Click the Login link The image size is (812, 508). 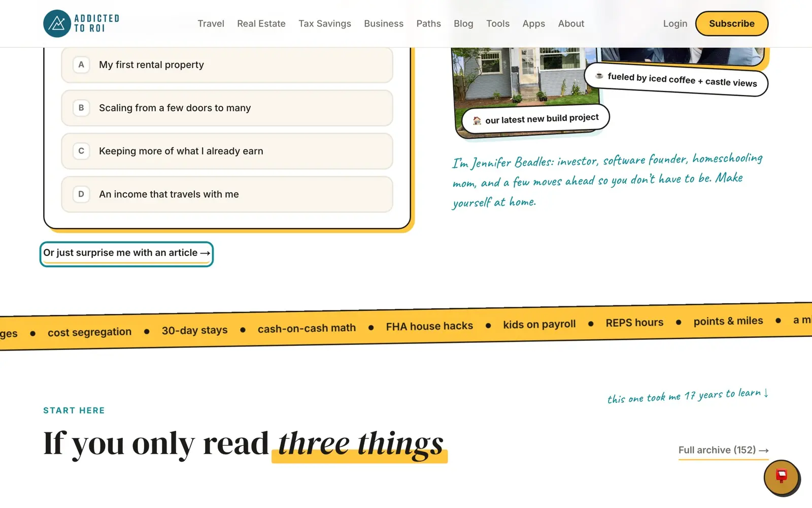pos(675,23)
